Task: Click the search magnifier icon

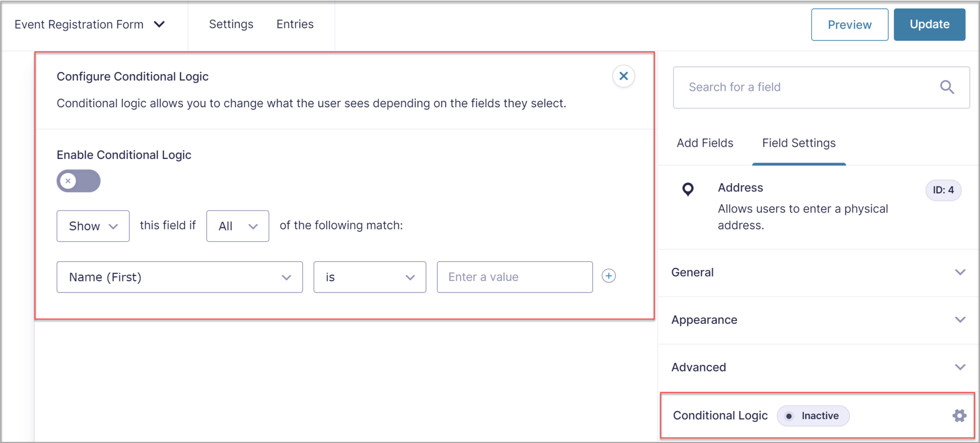Action: [x=947, y=87]
